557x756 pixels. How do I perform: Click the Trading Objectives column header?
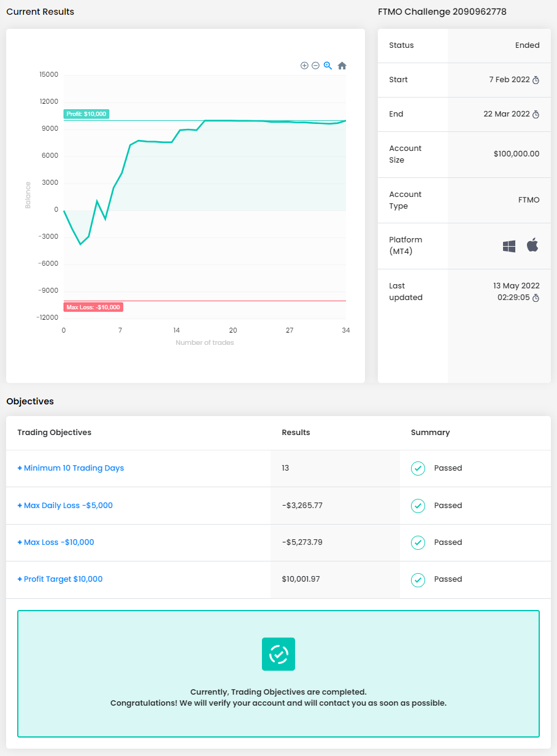54,433
